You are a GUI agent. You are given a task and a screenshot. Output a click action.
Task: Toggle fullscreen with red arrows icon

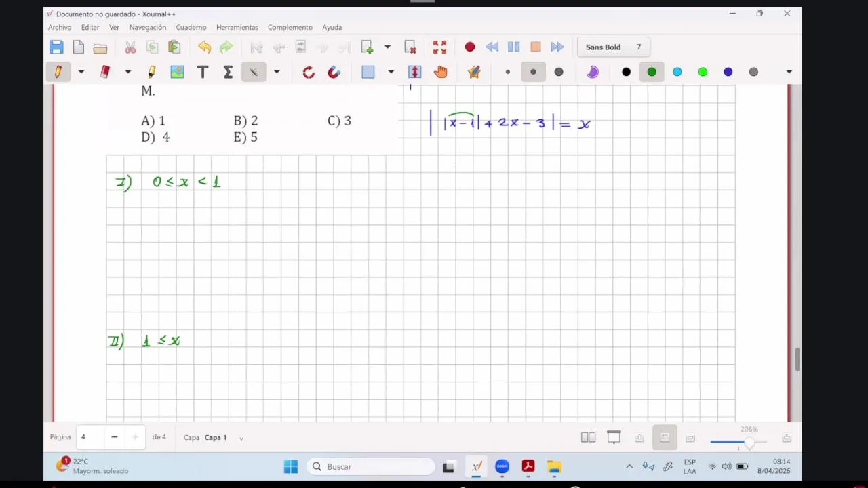439,47
